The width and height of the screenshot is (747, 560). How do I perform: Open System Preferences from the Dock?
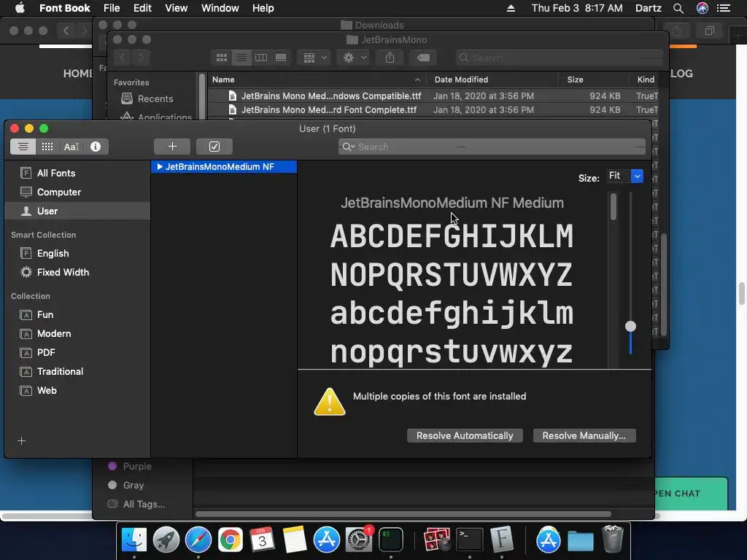point(359,540)
